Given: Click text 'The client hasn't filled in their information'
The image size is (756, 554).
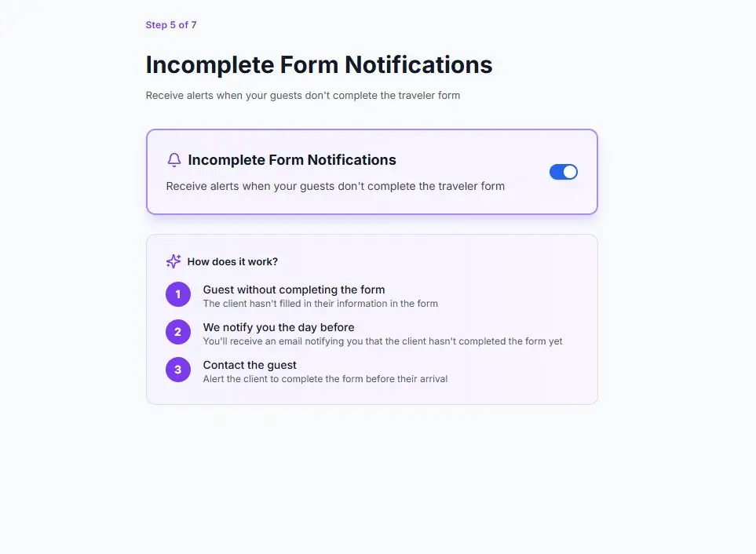Looking at the screenshot, I should point(320,303).
